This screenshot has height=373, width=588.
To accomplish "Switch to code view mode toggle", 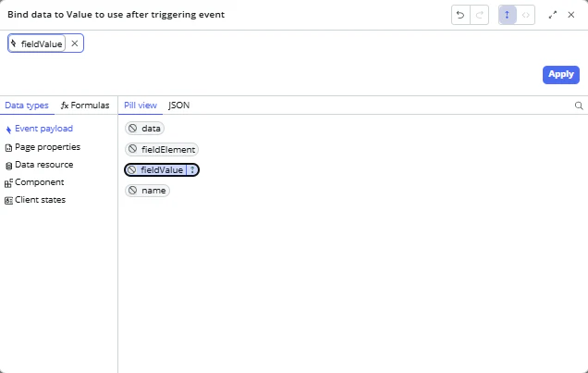I will point(526,15).
